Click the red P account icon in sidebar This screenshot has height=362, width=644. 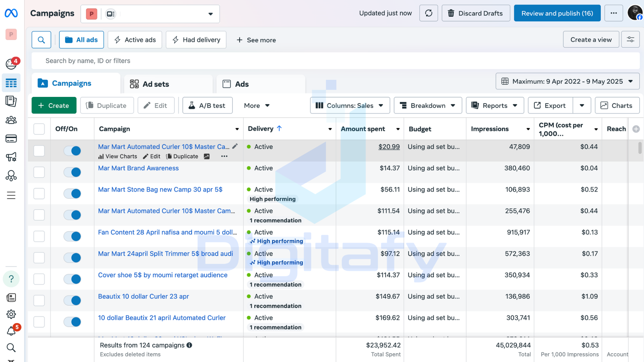[11, 34]
